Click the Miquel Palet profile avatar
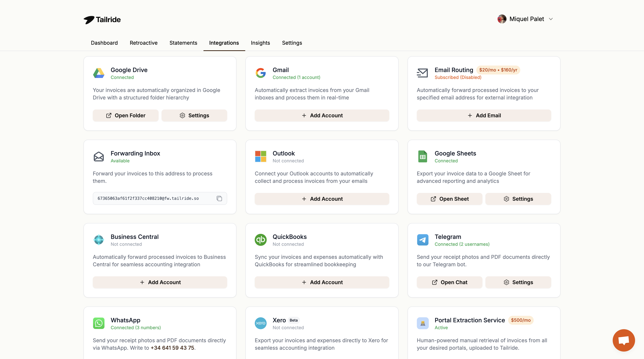Screen dimensions: 644x359 [501, 19]
